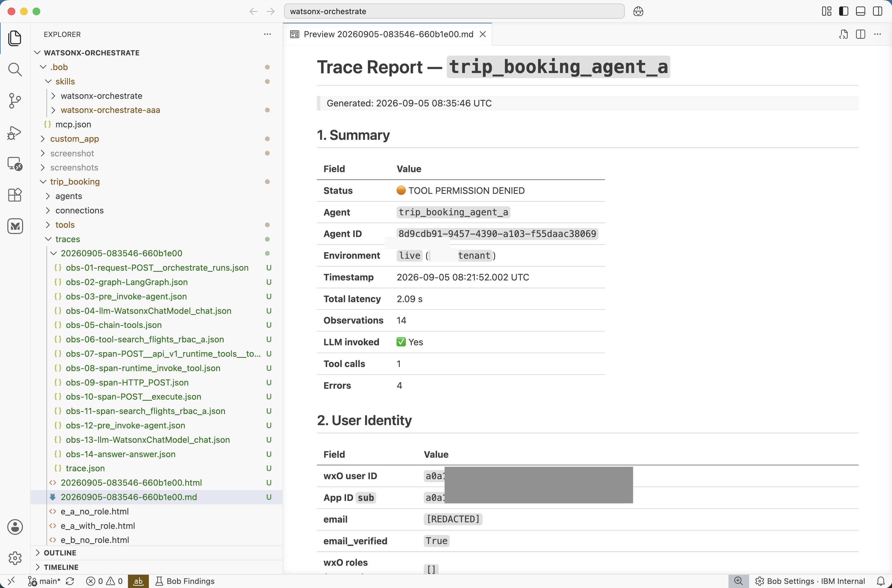The image size is (892, 588).
Task: Open the notifications bell
Action: click(881, 581)
